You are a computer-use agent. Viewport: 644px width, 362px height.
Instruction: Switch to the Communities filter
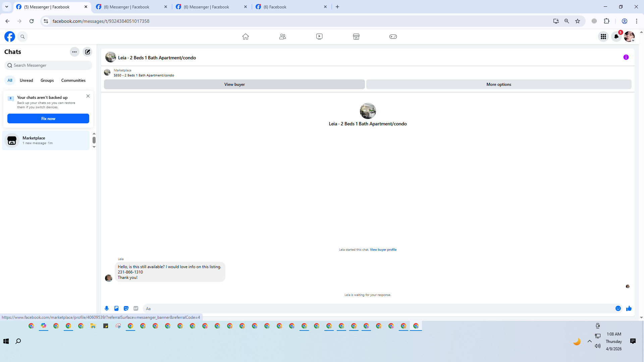73,80
